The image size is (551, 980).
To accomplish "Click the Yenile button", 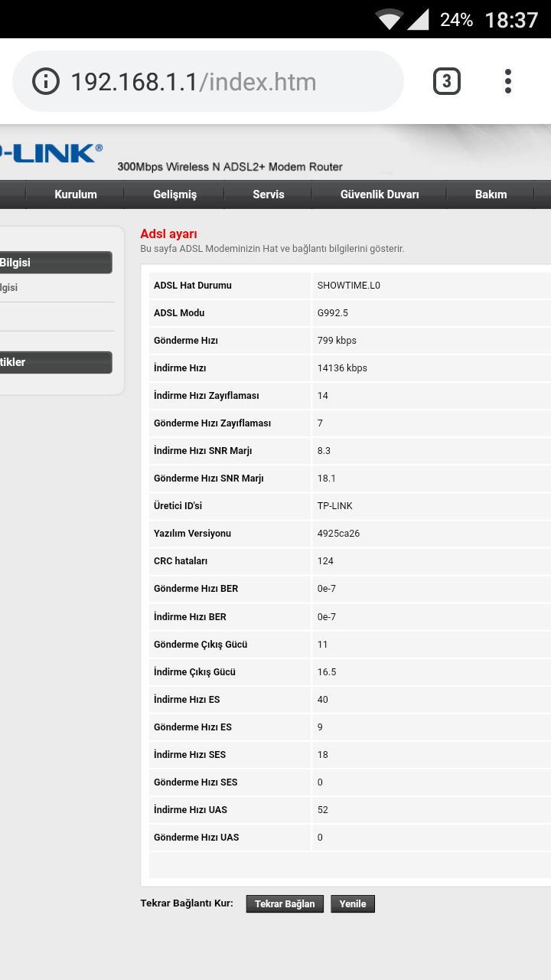I will tap(353, 904).
